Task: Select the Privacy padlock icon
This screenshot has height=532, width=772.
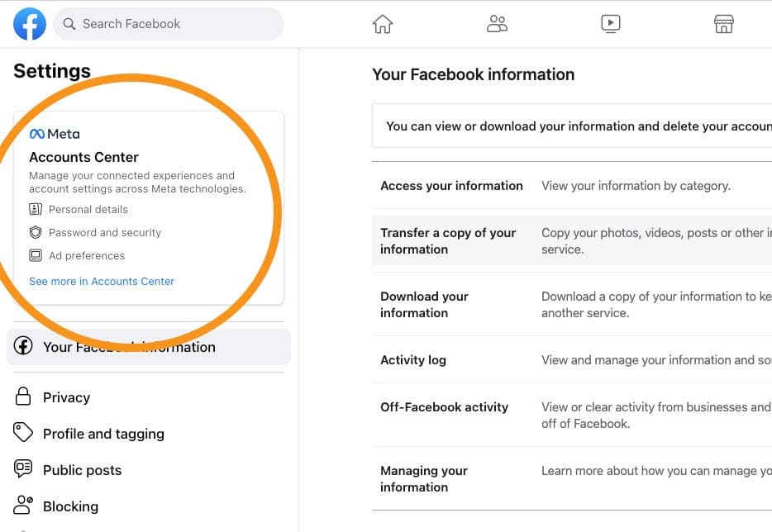Action: click(x=23, y=397)
